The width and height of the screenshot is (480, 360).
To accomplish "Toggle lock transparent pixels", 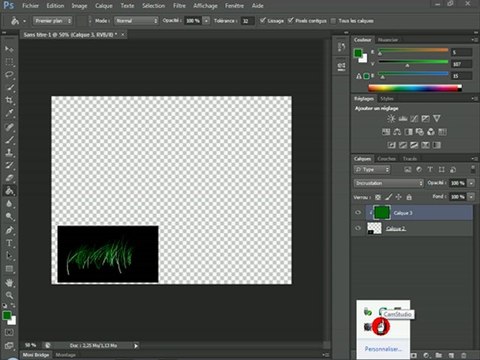I will tap(378, 197).
